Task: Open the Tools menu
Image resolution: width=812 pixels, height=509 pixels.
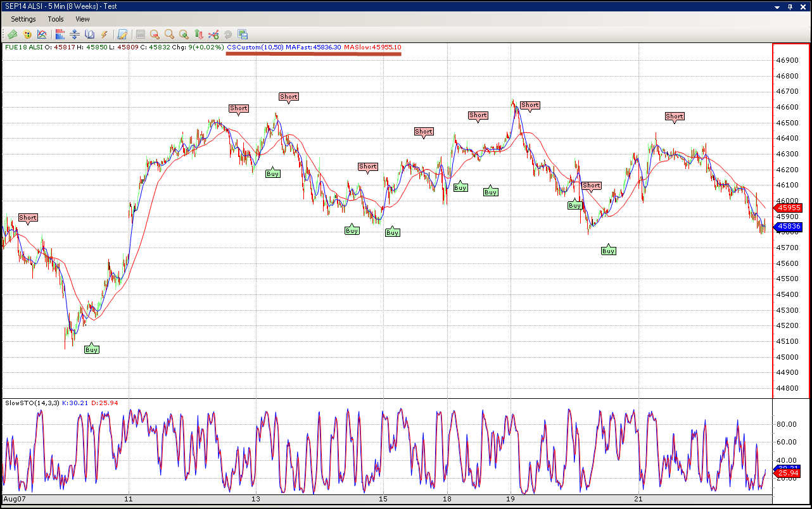Action: pyautogui.click(x=56, y=19)
